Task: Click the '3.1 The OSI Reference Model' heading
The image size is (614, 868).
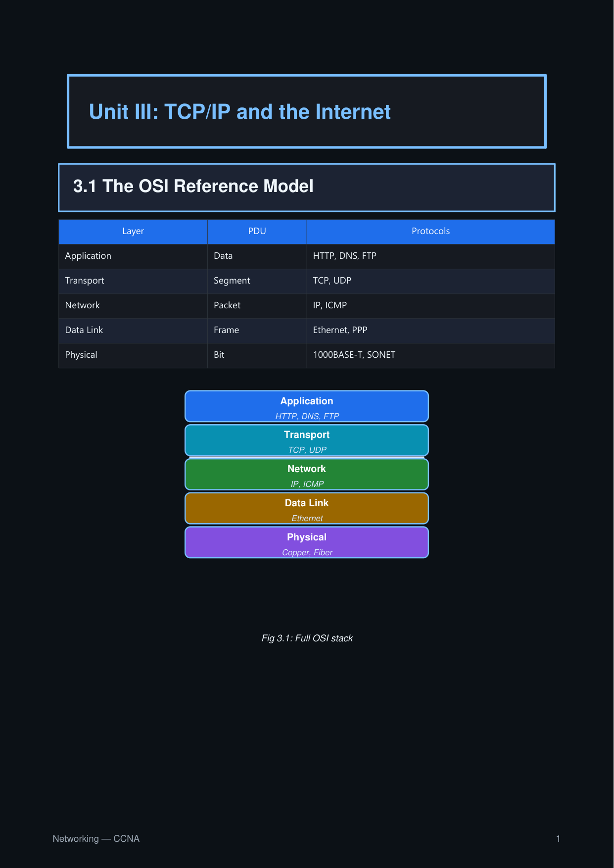Action: point(193,186)
